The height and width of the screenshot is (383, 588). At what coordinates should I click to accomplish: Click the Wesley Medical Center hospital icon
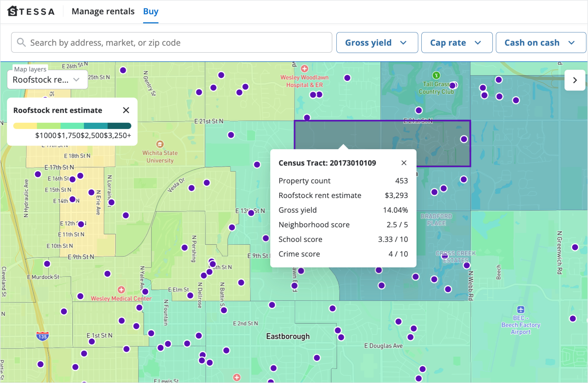pos(121,290)
